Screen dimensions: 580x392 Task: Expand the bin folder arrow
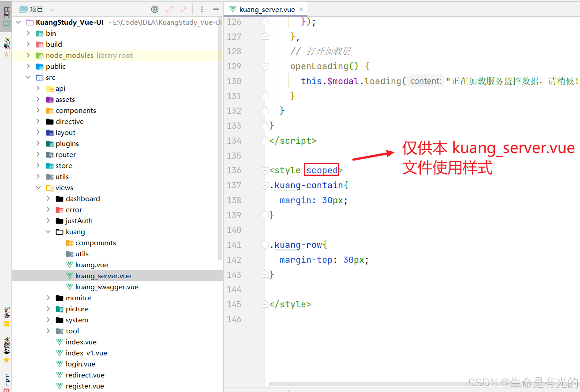click(x=28, y=33)
